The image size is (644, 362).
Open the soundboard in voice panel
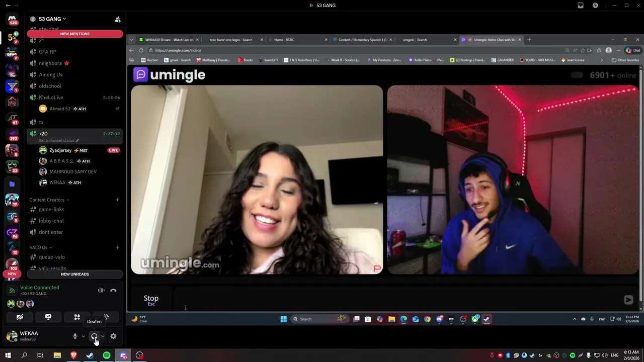click(x=106, y=317)
